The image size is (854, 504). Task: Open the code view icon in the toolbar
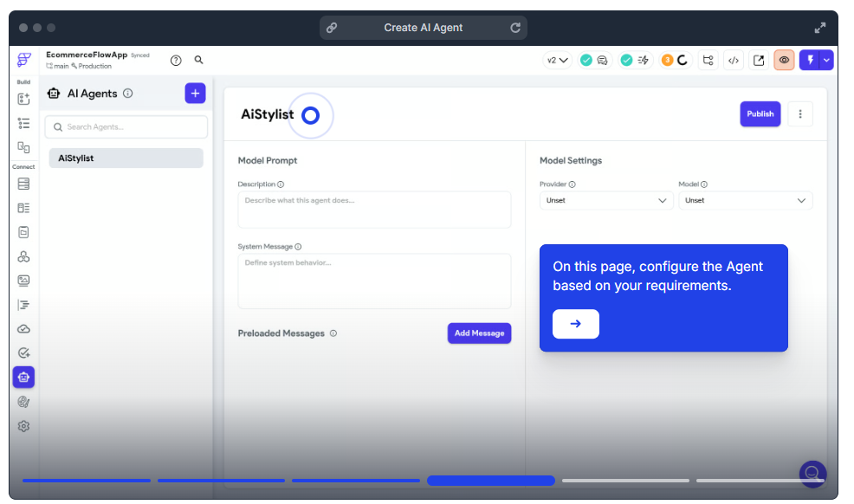click(734, 61)
